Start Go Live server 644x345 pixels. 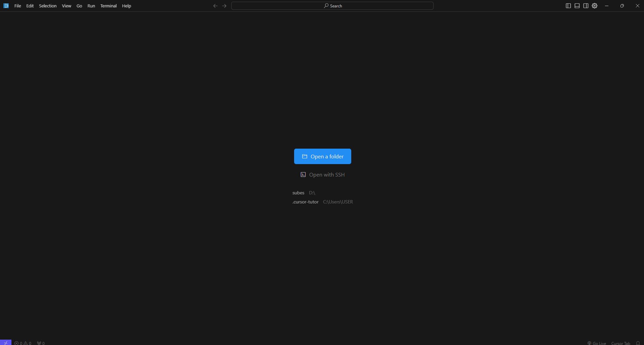click(x=597, y=343)
